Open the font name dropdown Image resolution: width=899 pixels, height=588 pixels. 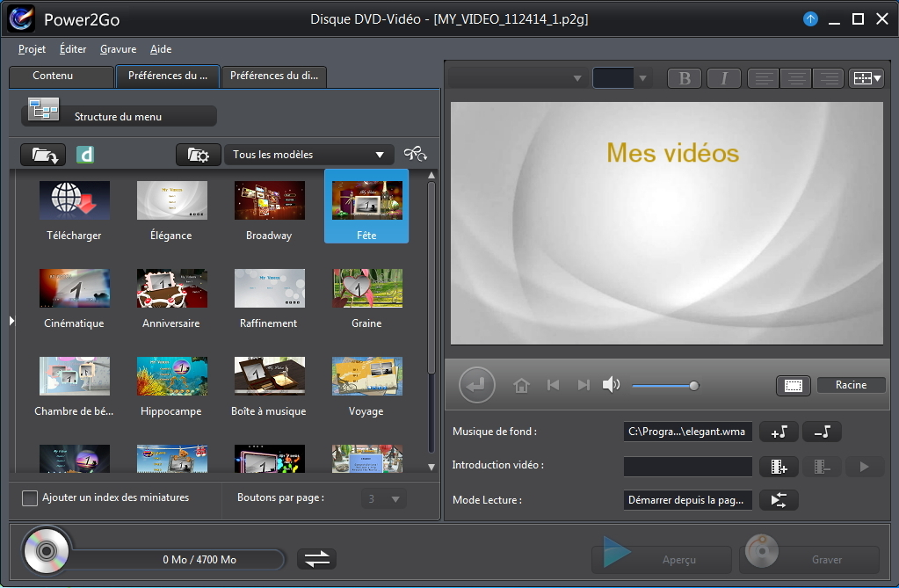click(x=518, y=78)
